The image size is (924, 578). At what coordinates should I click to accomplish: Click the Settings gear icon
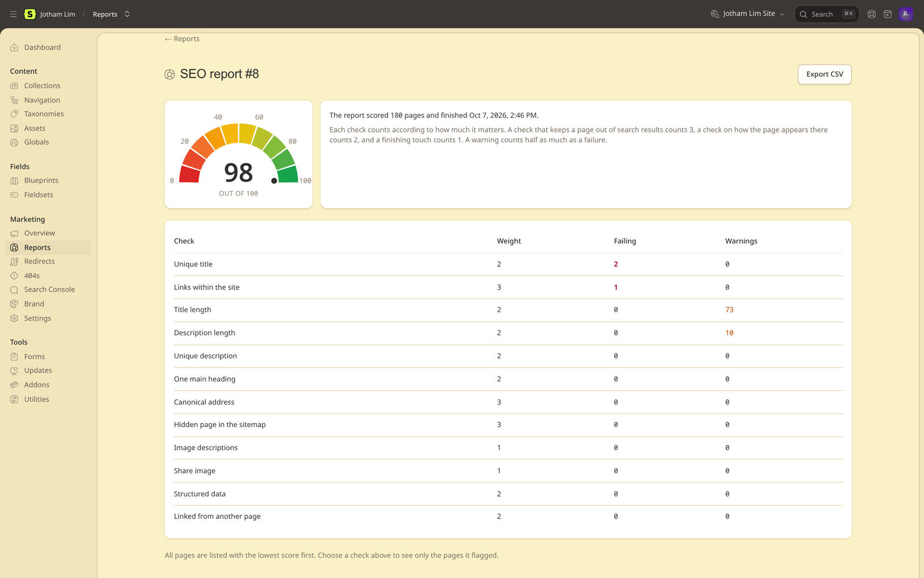click(x=14, y=318)
